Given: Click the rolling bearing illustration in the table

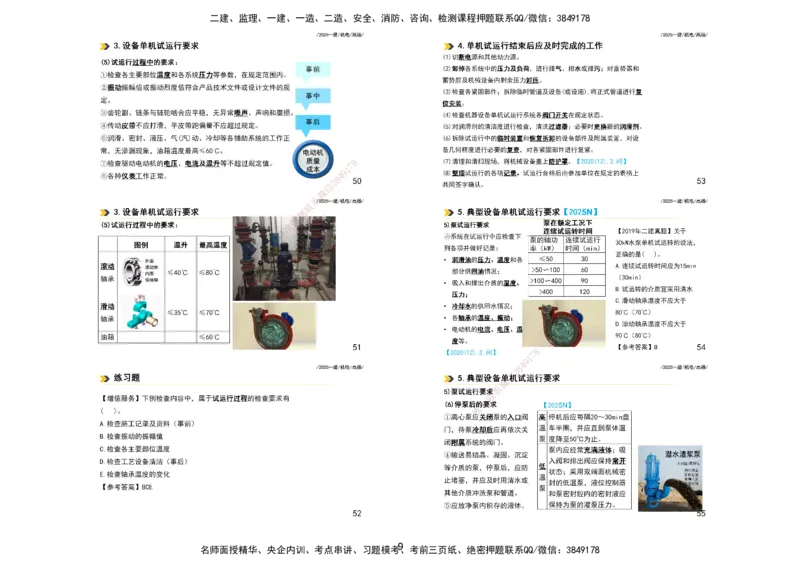Looking at the screenshot, I should 132,271.
